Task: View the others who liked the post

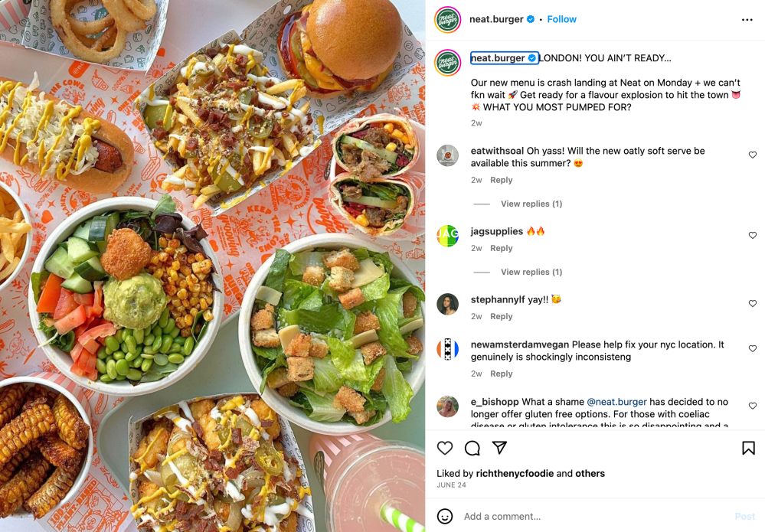Action: coord(590,474)
